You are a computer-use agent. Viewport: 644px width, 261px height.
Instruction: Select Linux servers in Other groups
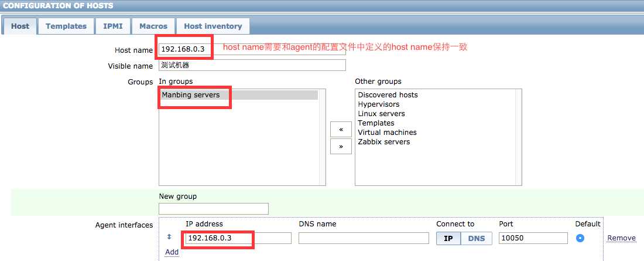[381, 114]
